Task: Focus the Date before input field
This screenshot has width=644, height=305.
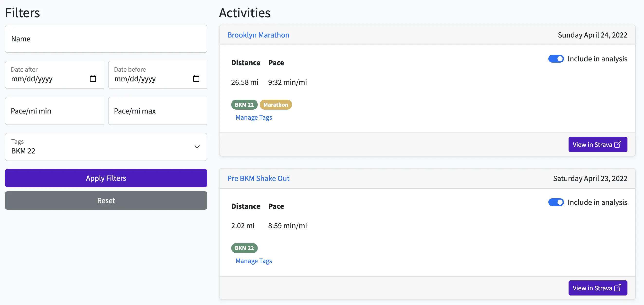Action: click(x=158, y=75)
